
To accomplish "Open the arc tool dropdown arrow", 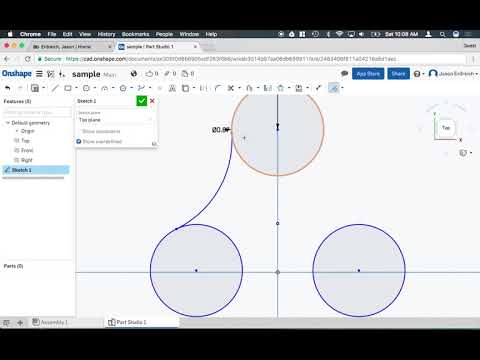I will point(113,88).
